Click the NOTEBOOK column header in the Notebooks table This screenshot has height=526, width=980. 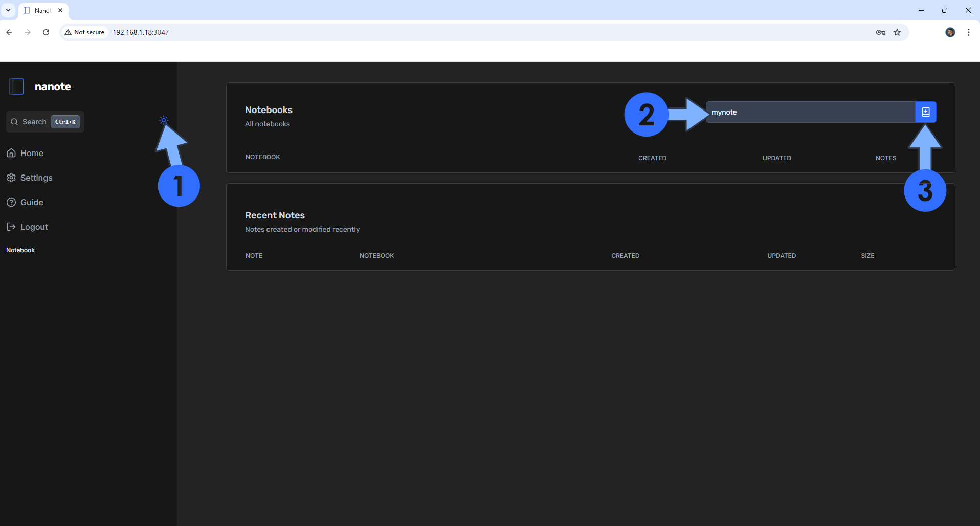pos(263,157)
